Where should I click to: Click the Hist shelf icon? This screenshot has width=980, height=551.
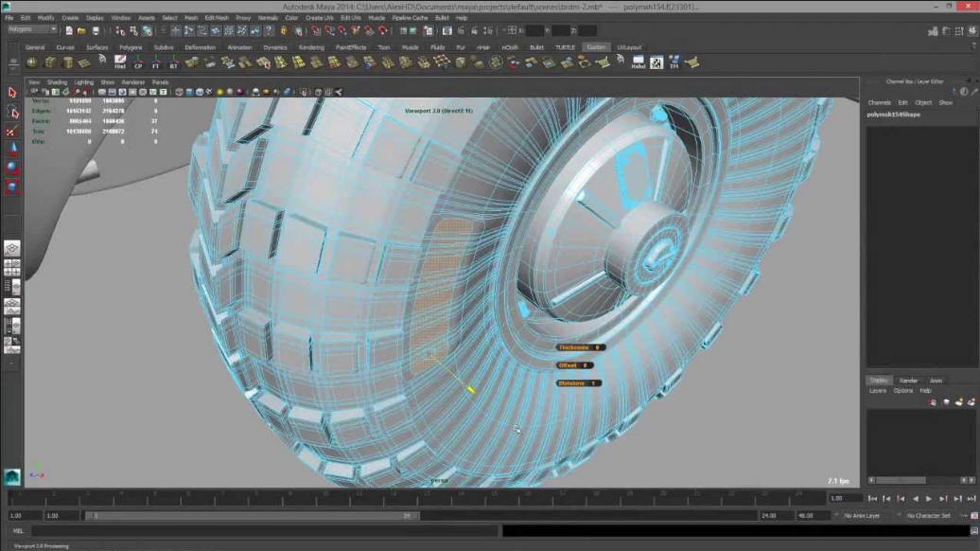coord(120,62)
